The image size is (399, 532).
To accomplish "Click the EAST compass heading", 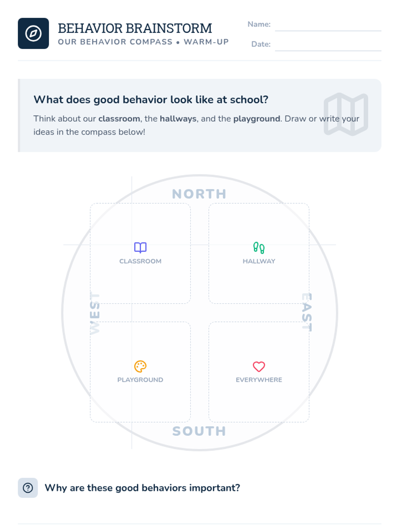I will click(307, 312).
